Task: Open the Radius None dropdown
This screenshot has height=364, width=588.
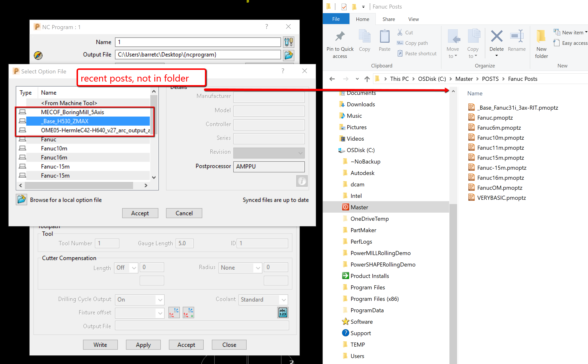Action: 258,268
